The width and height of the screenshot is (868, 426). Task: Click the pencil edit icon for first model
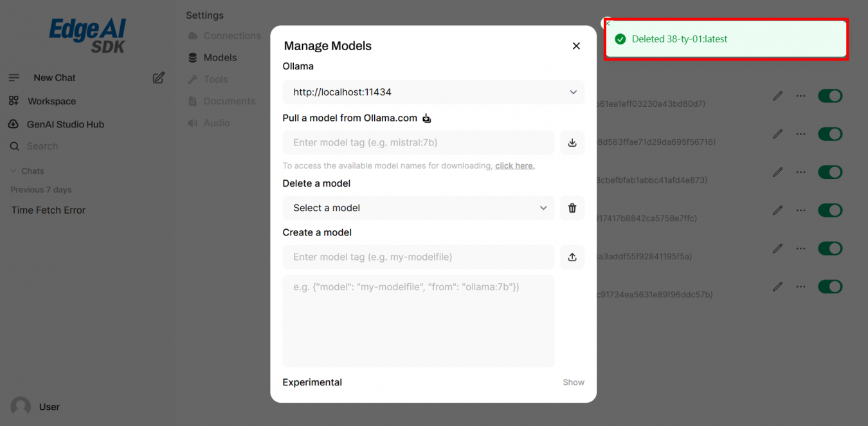(777, 96)
